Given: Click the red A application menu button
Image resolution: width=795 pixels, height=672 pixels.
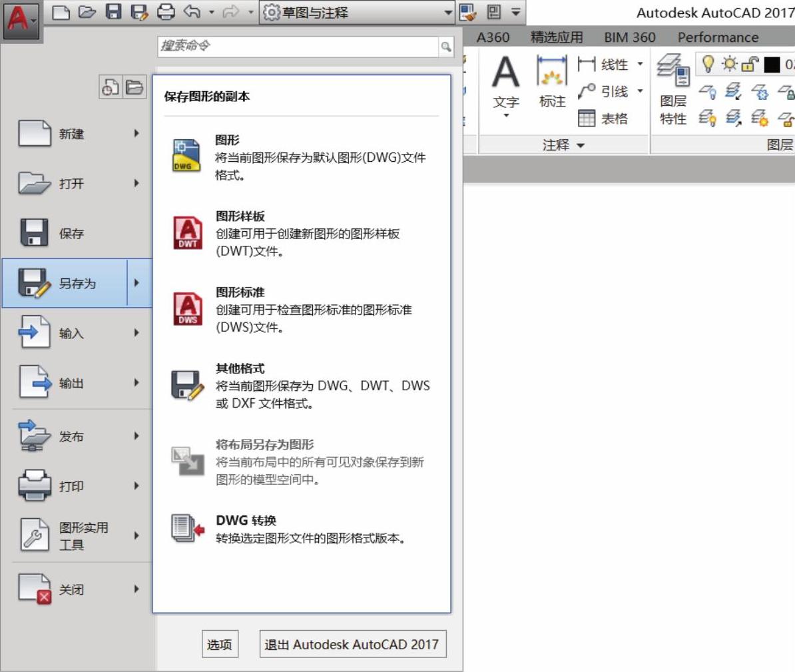Looking at the screenshot, I should coord(21,20).
